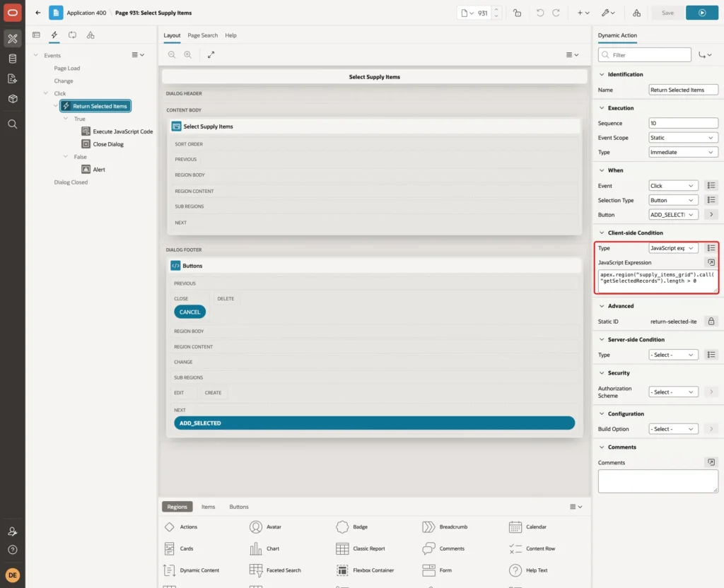Switch to the Processing tab icon
The image size is (724, 588).
click(x=72, y=35)
